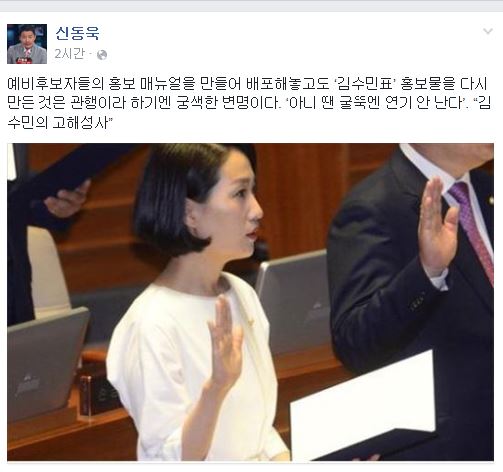Click the woman's raised hand in the photo
Viewport: 503px width, 472px height.
coord(226,343)
